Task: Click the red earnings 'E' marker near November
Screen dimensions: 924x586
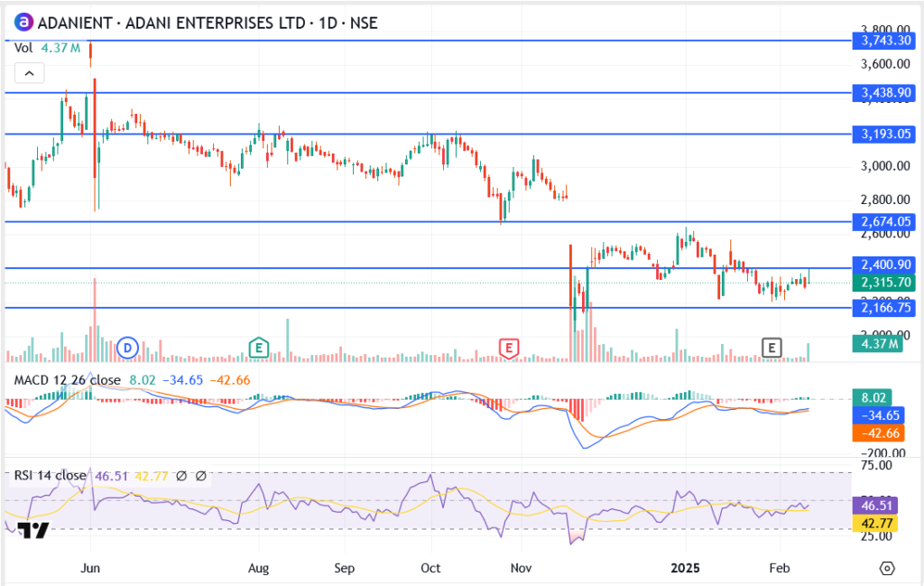Action: point(510,347)
